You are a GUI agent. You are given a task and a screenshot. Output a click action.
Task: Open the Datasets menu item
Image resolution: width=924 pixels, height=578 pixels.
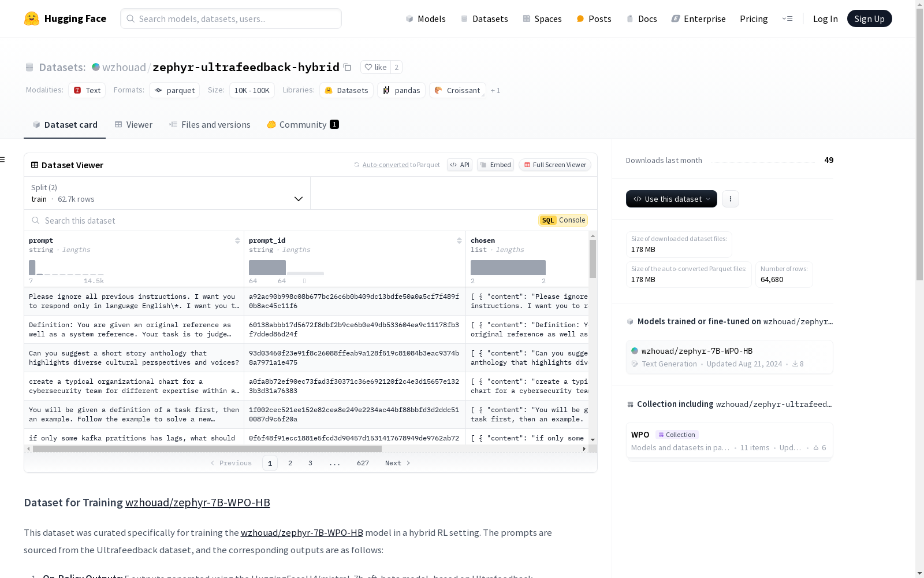tap(484, 18)
